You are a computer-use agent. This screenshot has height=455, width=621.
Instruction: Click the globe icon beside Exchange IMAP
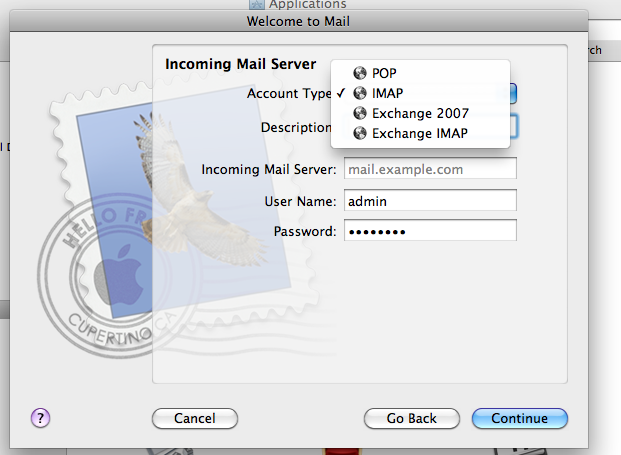pyautogui.click(x=360, y=133)
